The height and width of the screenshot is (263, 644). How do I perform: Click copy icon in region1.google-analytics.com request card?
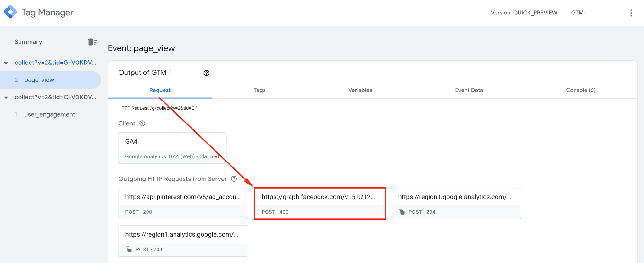(x=402, y=212)
